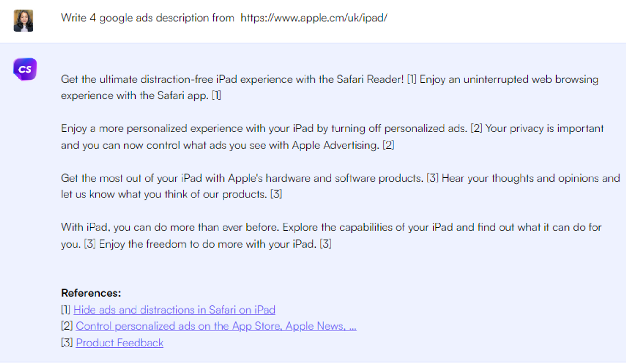Click the [2] citation after 'personalized ads.'

pyautogui.click(x=476, y=128)
